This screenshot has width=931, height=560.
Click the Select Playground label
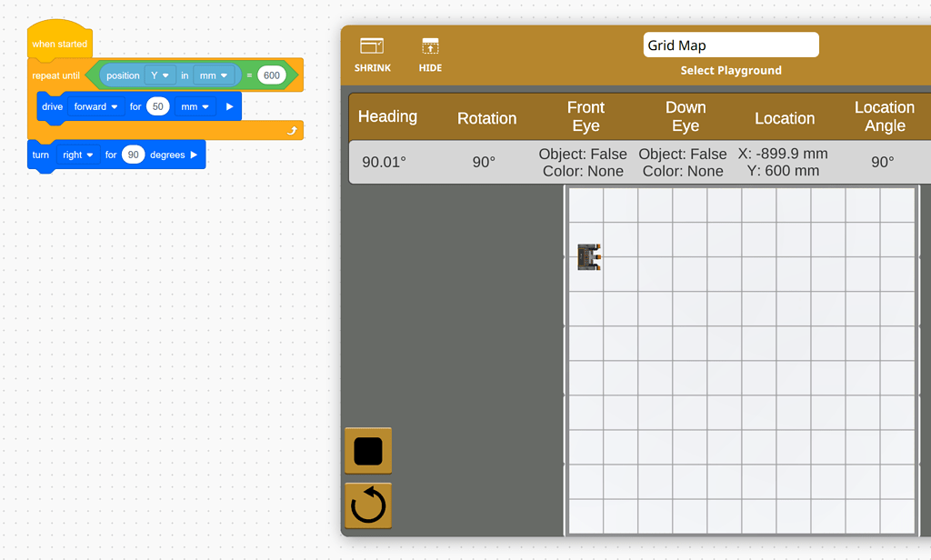click(x=730, y=70)
